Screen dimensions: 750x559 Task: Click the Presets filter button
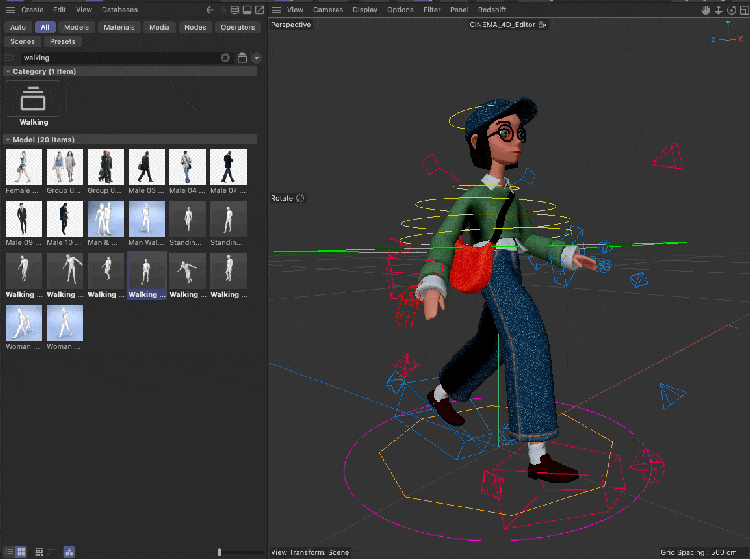tap(61, 42)
